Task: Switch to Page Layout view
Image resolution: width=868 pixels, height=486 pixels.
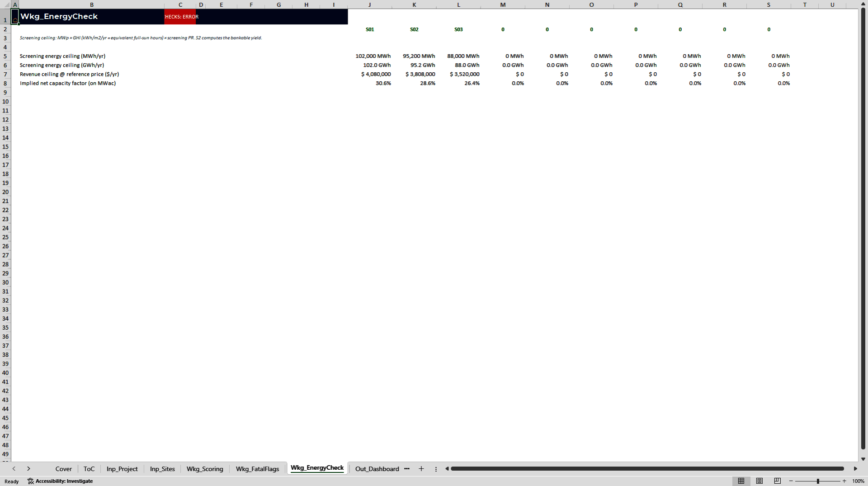Action: tap(759, 481)
